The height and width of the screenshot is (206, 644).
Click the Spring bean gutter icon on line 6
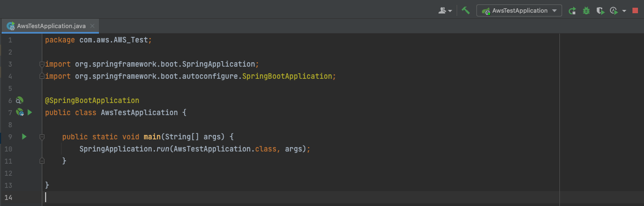tap(20, 100)
